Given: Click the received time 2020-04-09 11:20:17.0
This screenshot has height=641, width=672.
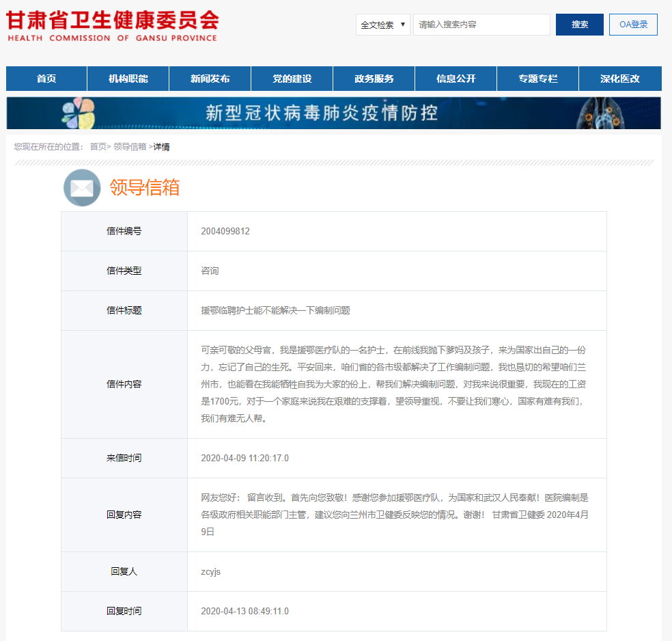Looking at the screenshot, I should (244, 458).
